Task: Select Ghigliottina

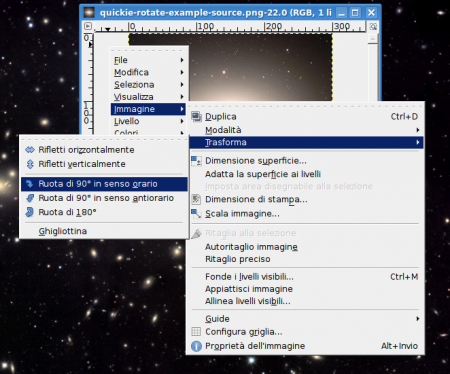Action: click(x=104, y=231)
